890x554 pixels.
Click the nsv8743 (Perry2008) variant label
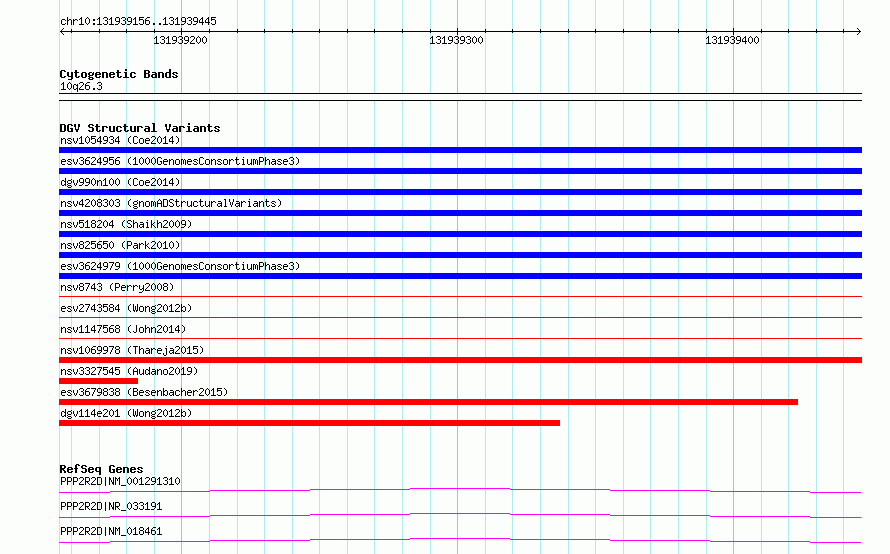click(117, 287)
